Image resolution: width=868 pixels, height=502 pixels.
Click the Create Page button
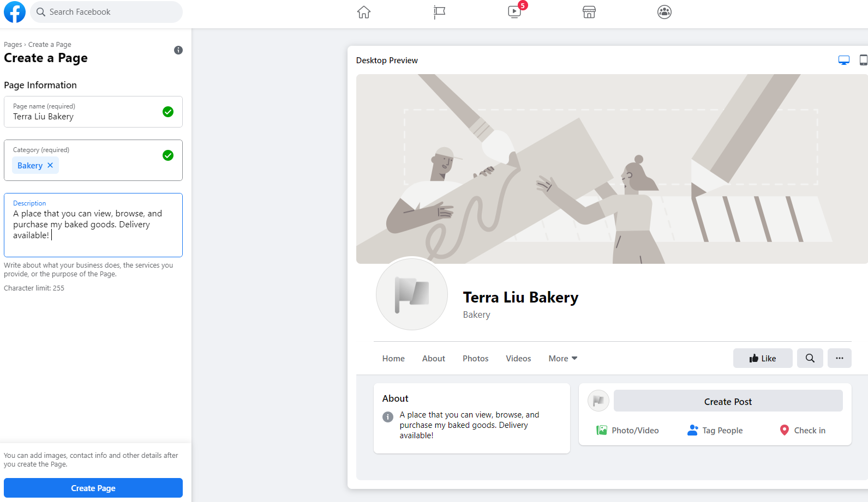pos(93,488)
